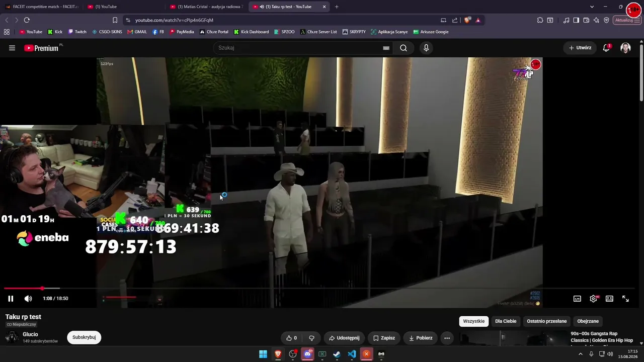
Task: Open the media playlist music-note icon
Action: [567, 20]
